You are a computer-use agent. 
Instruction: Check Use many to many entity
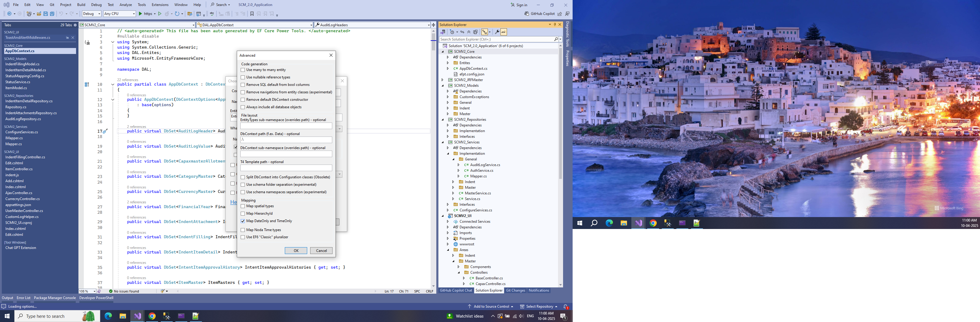(243, 70)
